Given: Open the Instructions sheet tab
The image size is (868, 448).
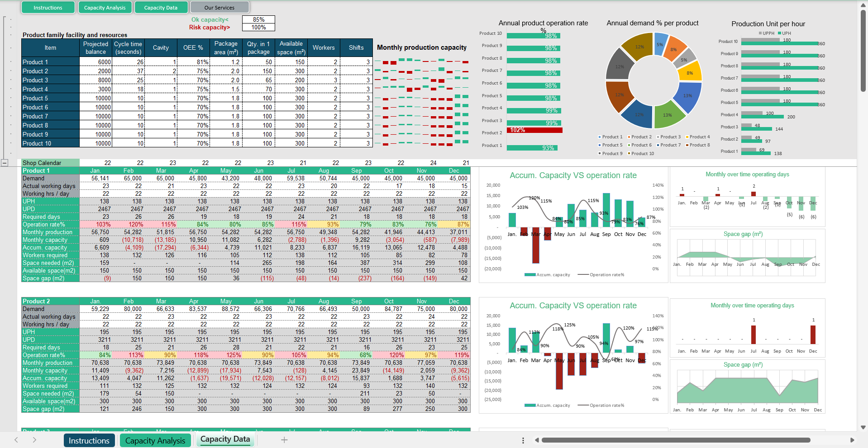Looking at the screenshot, I should pyautogui.click(x=89, y=440).
